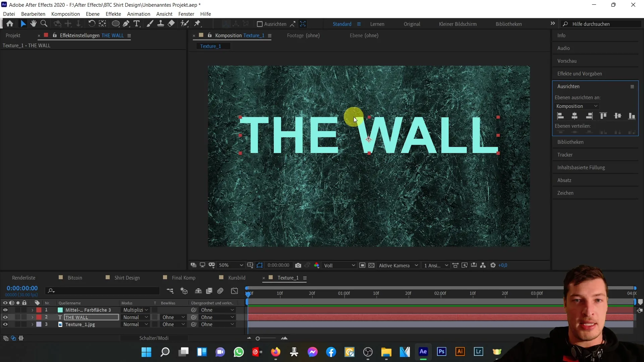Open the Voll resolution dropdown
644x362 pixels.
pos(339,265)
